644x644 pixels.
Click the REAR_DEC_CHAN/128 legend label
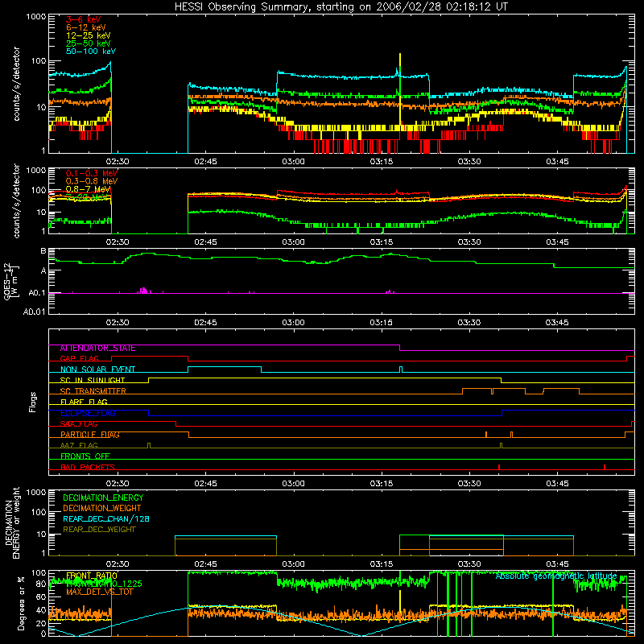tap(106, 519)
